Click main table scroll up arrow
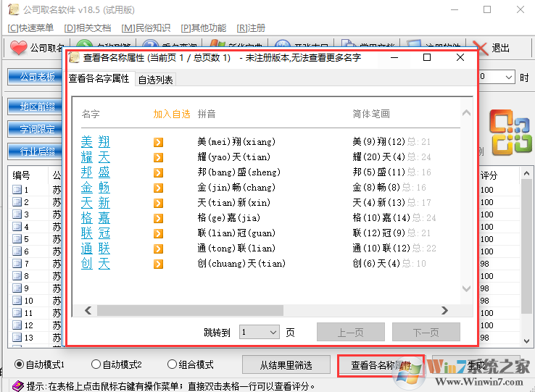 coord(526,173)
